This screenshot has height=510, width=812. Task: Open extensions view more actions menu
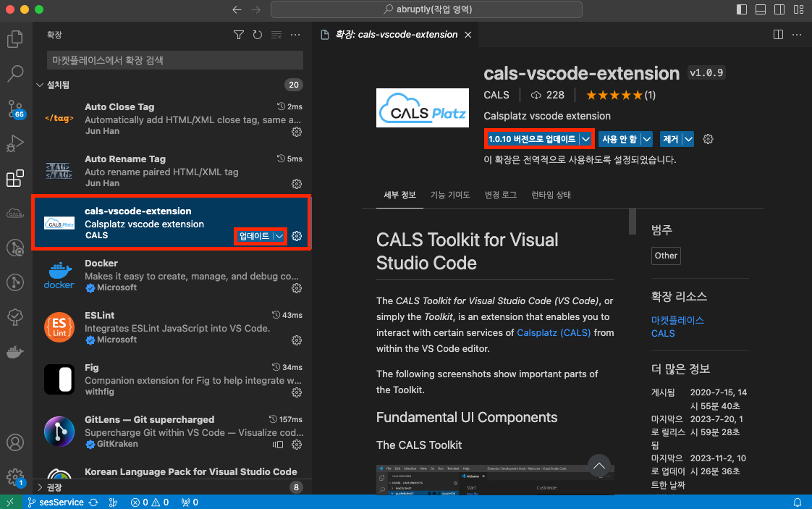[x=295, y=35]
